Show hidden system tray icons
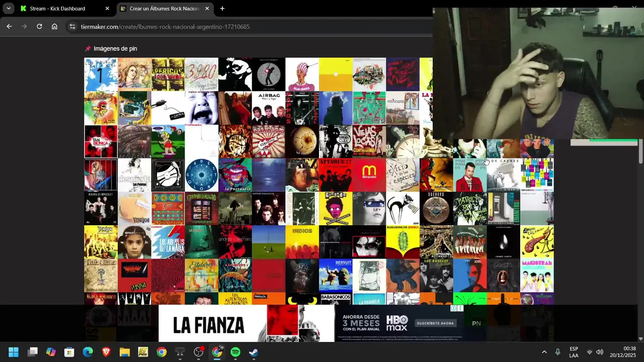Viewport: 644px width, 362px height. point(544,352)
